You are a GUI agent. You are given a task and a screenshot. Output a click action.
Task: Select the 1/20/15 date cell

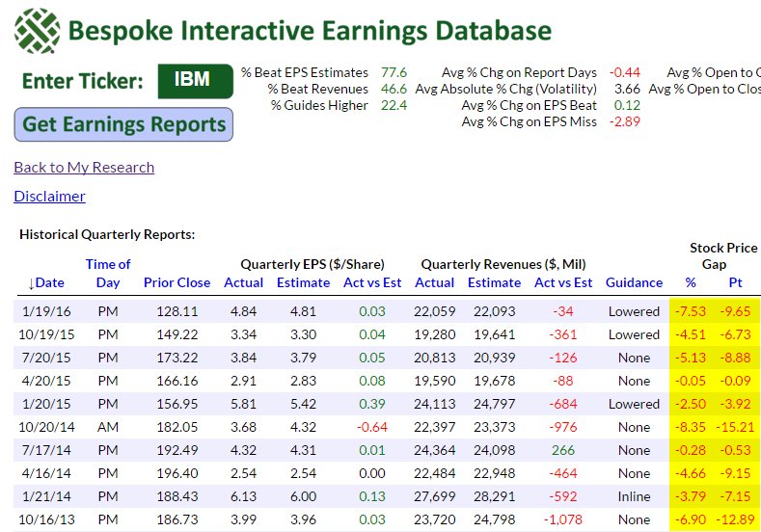pyautogui.click(x=46, y=404)
